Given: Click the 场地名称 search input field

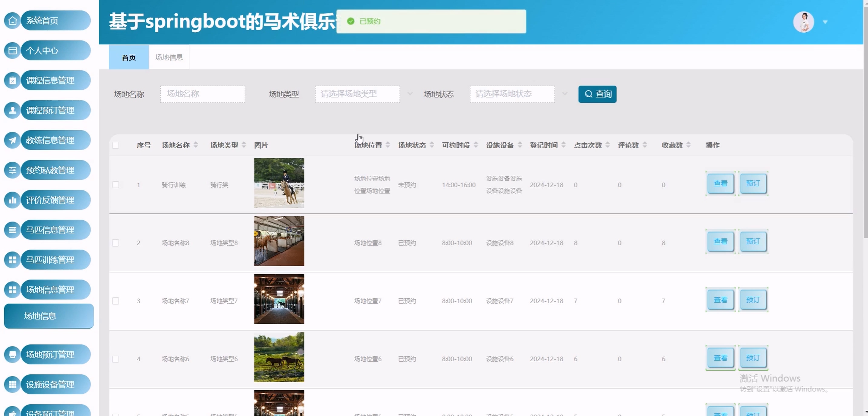Looking at the screenshot, I should point(202,94).
